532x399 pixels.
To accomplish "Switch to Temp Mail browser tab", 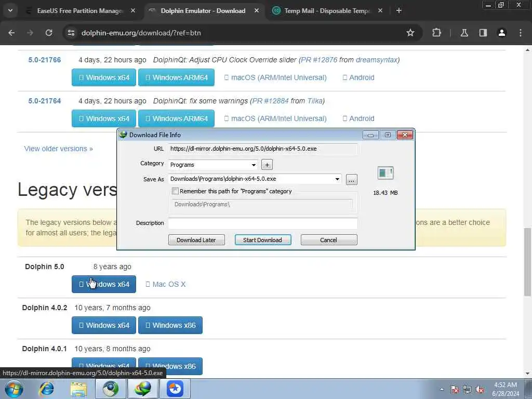I will [x=327, y=11].
